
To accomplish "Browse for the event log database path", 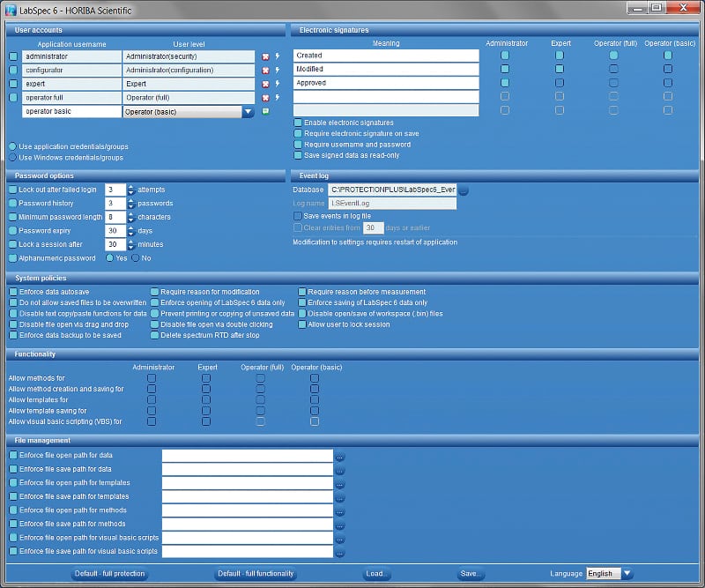I will (x=464, y=190).
